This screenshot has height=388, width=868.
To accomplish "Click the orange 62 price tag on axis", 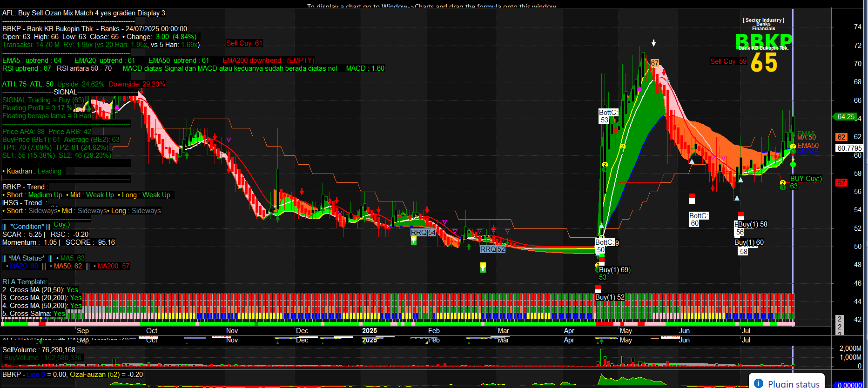I will (x=841, y=137).
